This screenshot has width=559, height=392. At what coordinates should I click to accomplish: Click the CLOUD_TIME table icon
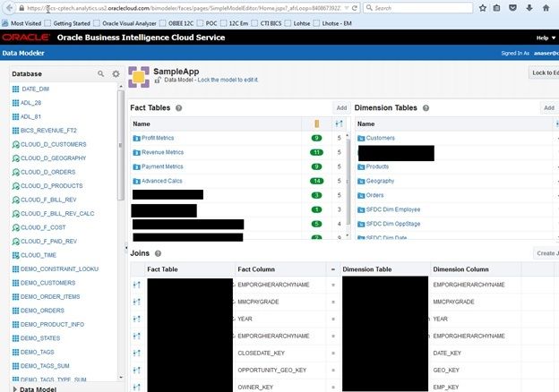[16, 255]
